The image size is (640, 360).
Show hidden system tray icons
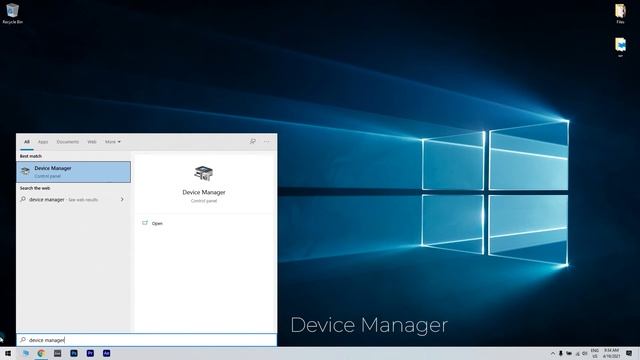(x=553, y=353)
